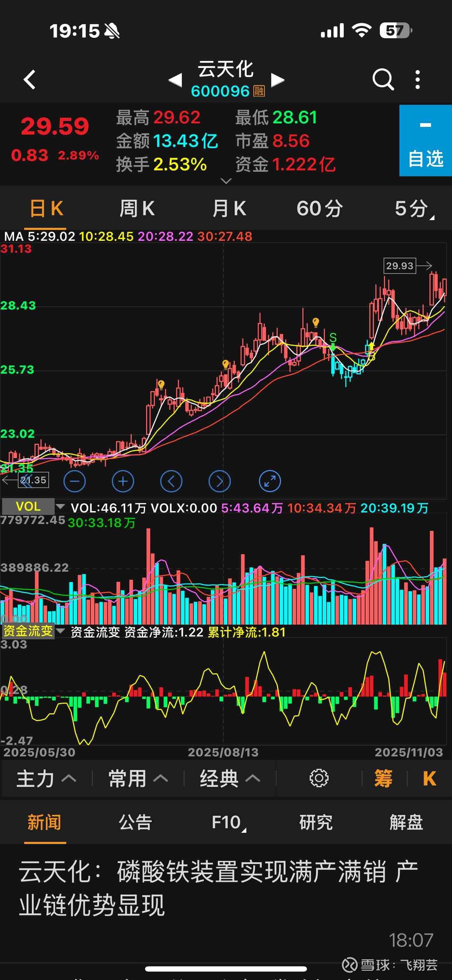This screenshot has height=980, width=452.
Task: Open the three-dot more options menu
Action: [x=418, y=80]
